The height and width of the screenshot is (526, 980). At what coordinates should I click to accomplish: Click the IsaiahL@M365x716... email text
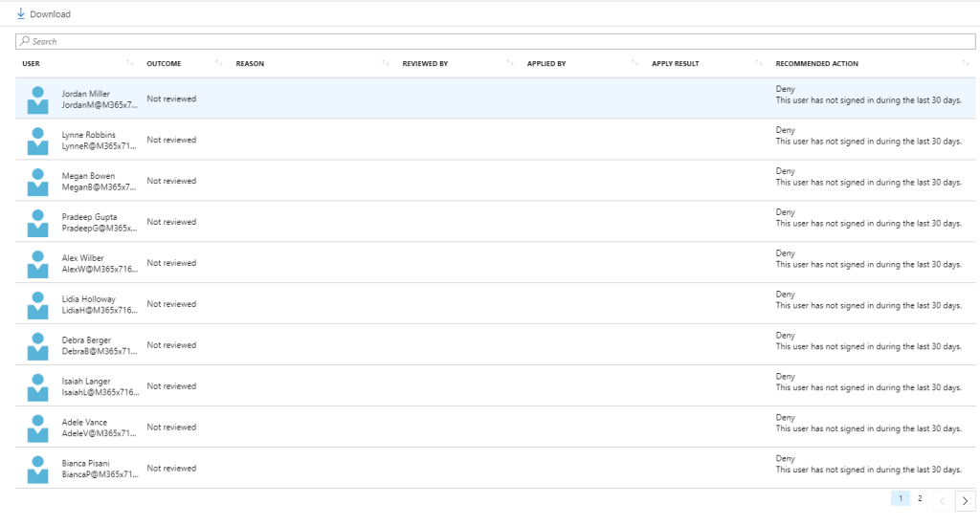click(x=100, y=392)
